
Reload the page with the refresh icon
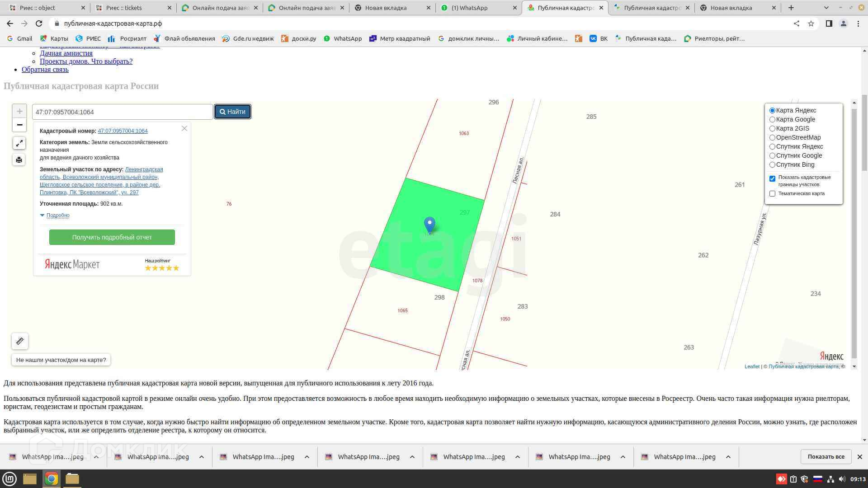(x=39, y=23)
